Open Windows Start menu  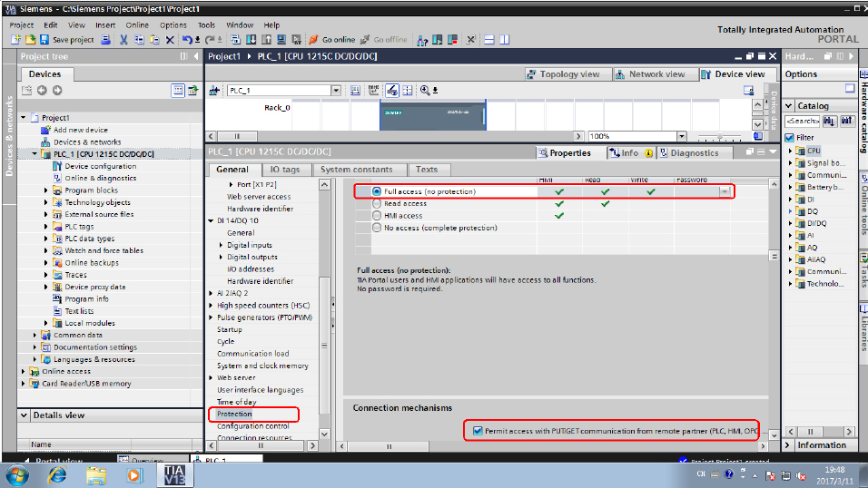[18, 475]
